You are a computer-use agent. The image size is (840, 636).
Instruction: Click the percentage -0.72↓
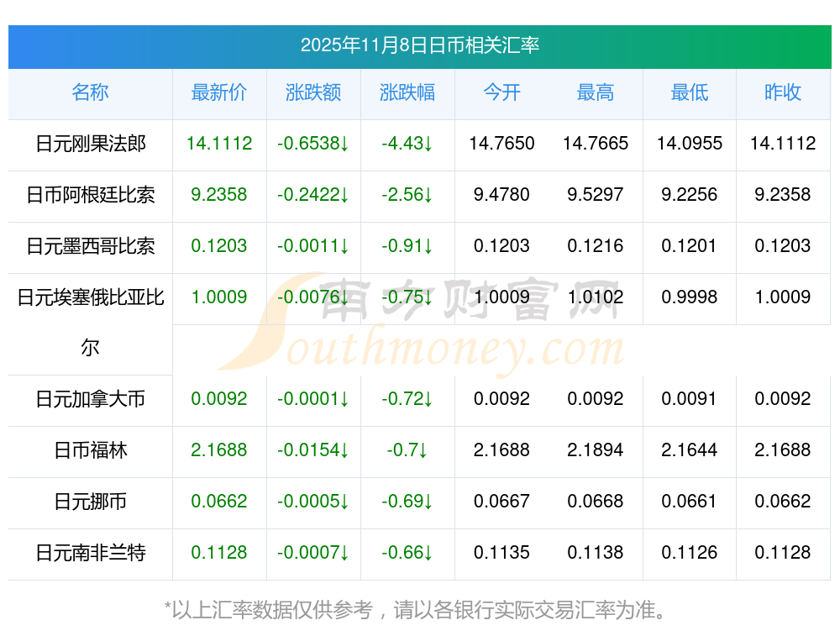(407, 399)
